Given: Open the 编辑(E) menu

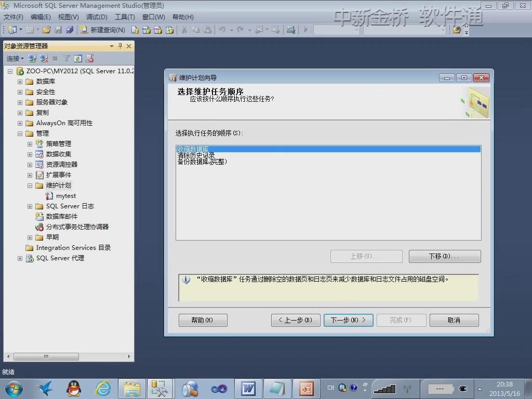Looking at the screenshot, I should (41, 17).
